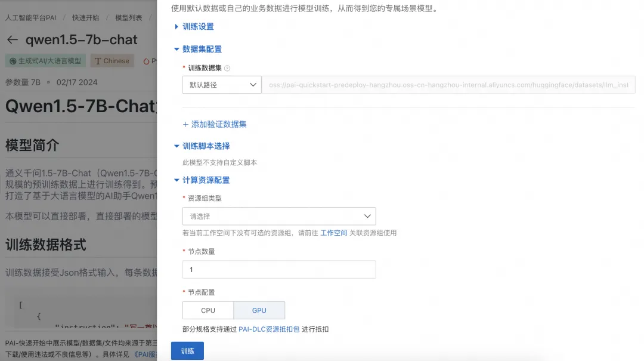The height and width of the screenshot is (361, 644).
Task: Open the 资源组类型 请选择 dropdown
Action: click(x=279, y=216)
